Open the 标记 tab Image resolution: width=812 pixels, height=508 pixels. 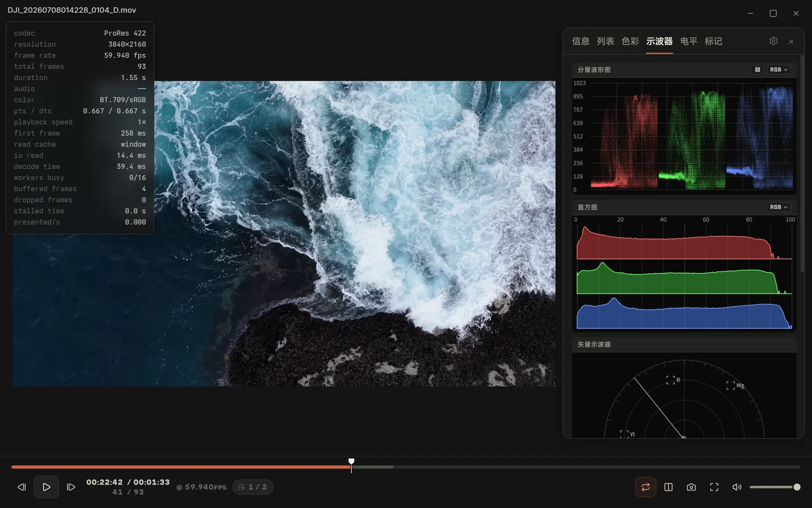click(x=714, y=41)
